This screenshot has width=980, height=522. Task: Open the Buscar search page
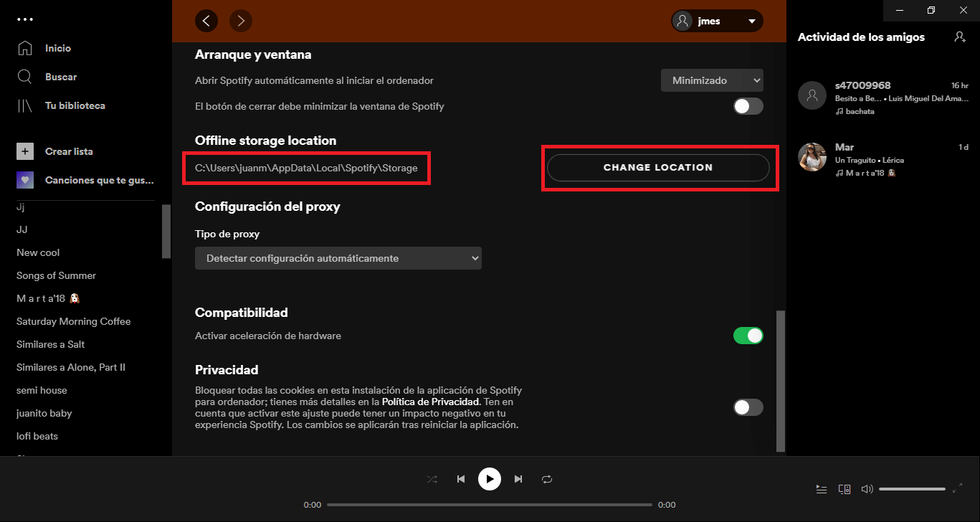(x=61, y=77)
